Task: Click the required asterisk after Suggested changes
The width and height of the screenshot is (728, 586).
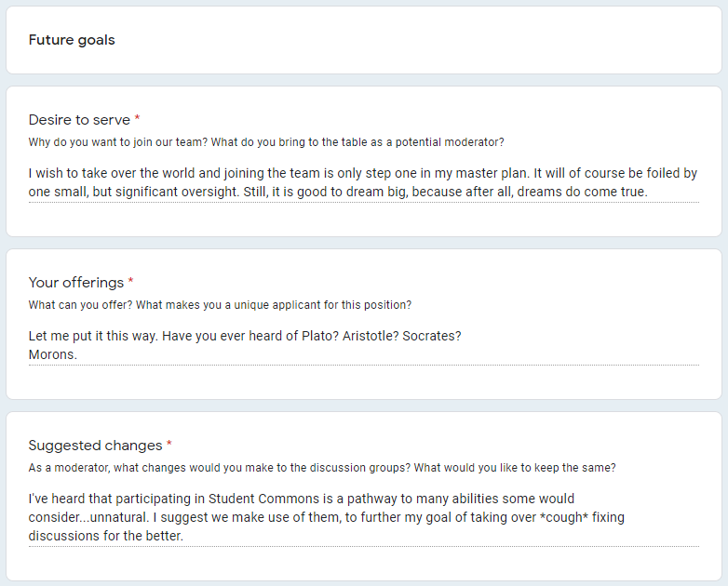Action: point(169,444)
